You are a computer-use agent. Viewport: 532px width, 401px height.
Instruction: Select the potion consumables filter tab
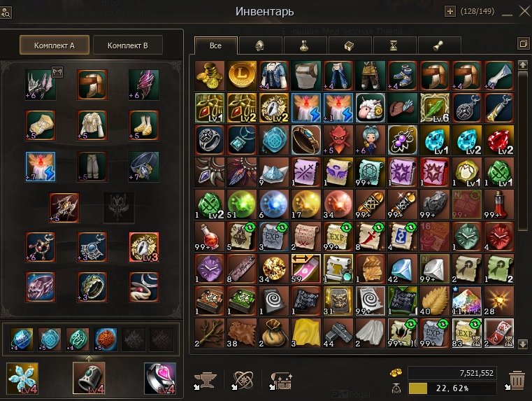pos(305,45)
